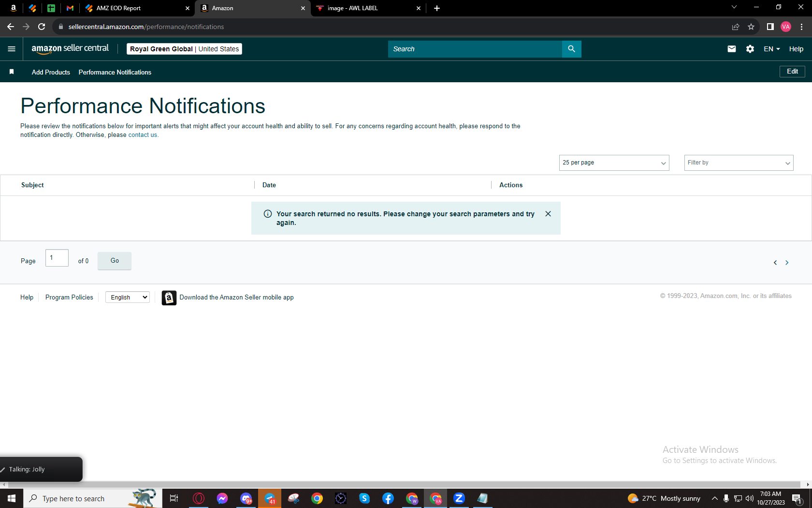This screenshot has height=508, width=812.
Task: Click the horizontal scrollbar
Action: tap(404, 484)
